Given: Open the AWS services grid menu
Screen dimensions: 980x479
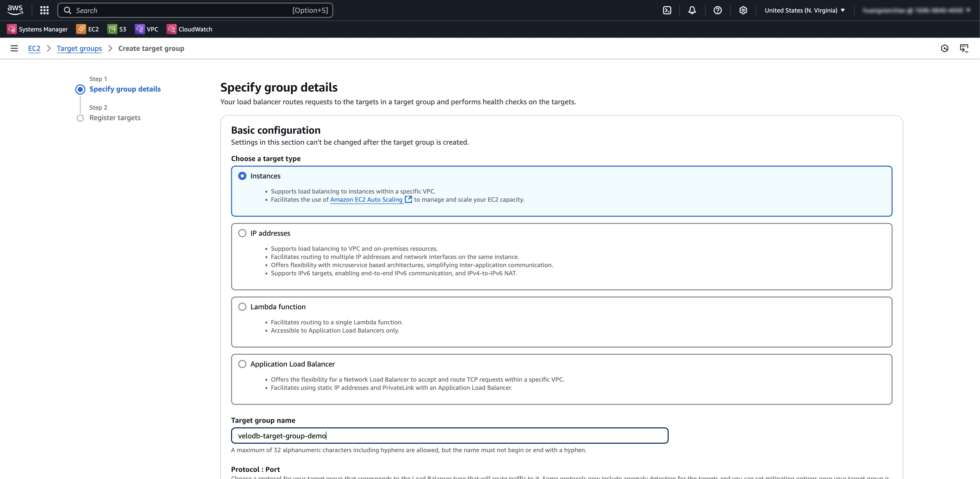Looking at the screenshot, I should [44, 10].
